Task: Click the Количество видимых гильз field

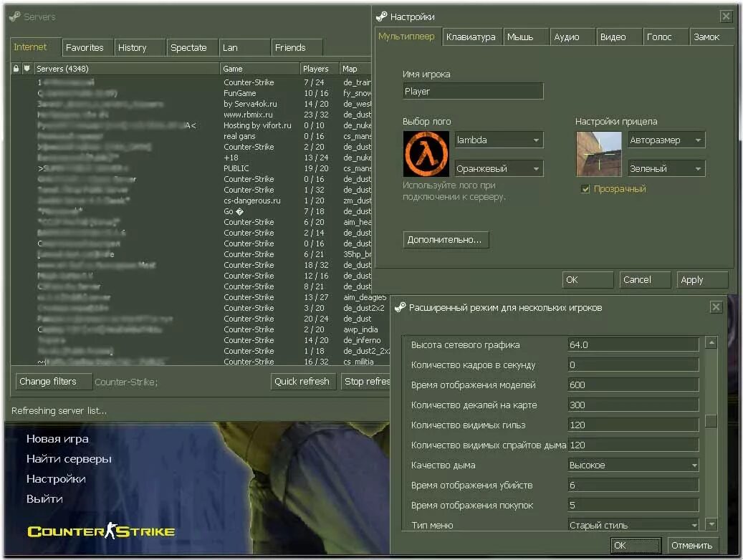Action: point(633,425)
